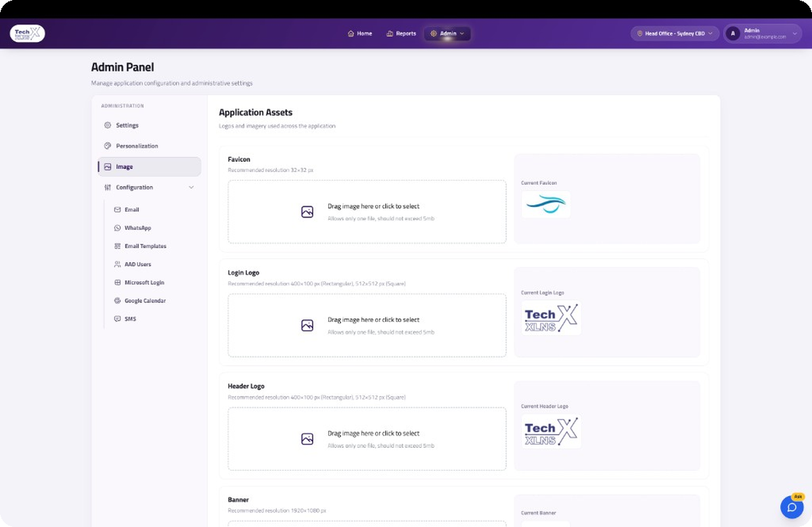Click the SMS message icon
812x527 pixels.
118,319
